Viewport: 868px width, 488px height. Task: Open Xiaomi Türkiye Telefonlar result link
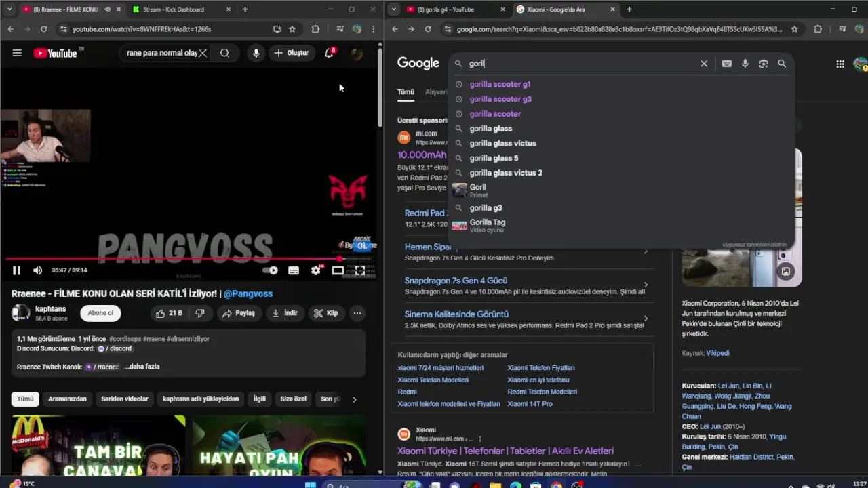505,451
